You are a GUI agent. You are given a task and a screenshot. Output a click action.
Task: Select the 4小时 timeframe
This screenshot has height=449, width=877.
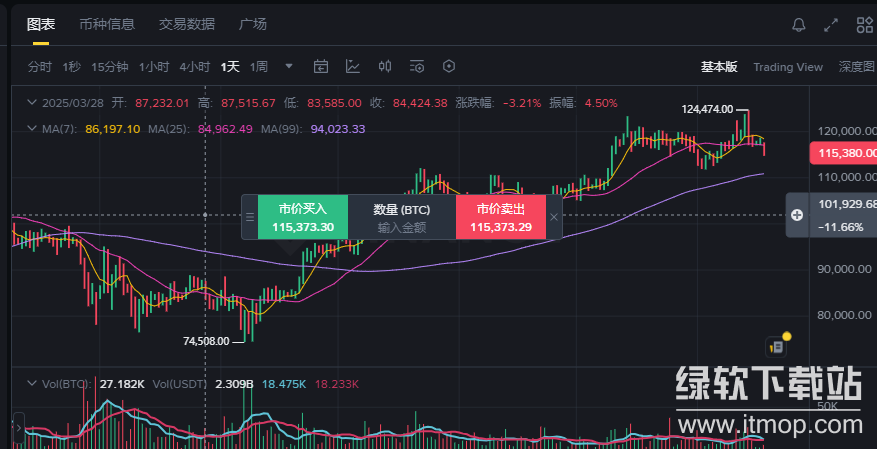click(194, 67)
